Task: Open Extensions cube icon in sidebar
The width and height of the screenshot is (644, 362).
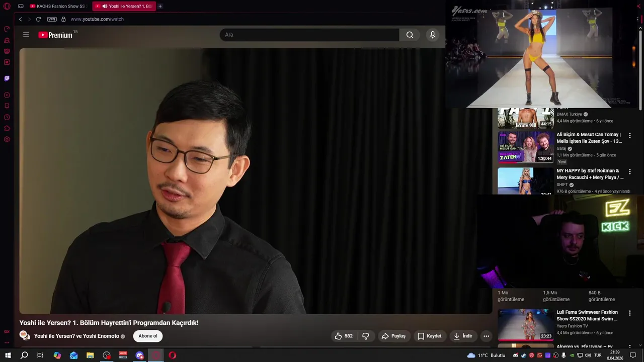Action: pyautogui.click(x=7, y=128)
